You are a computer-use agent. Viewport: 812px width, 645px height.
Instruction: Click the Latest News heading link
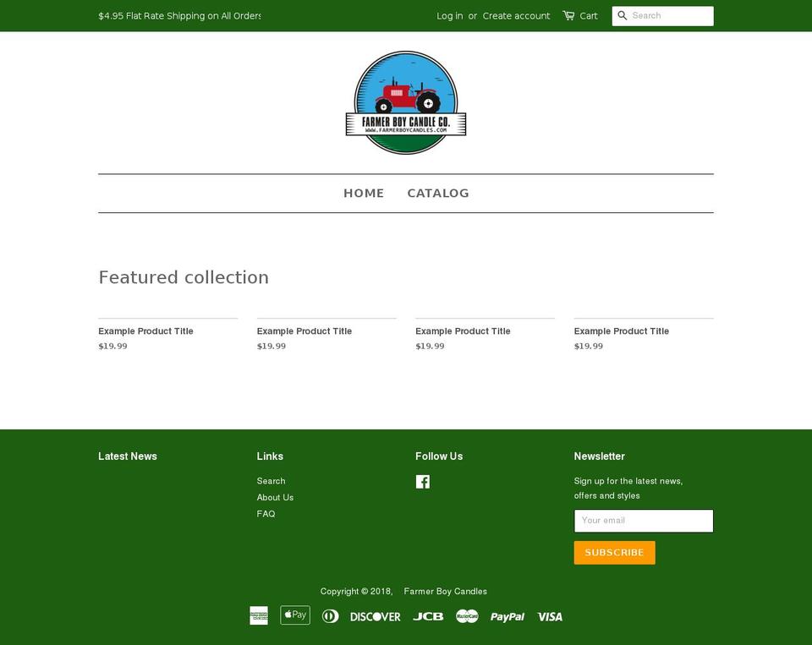tap(128, 456)
